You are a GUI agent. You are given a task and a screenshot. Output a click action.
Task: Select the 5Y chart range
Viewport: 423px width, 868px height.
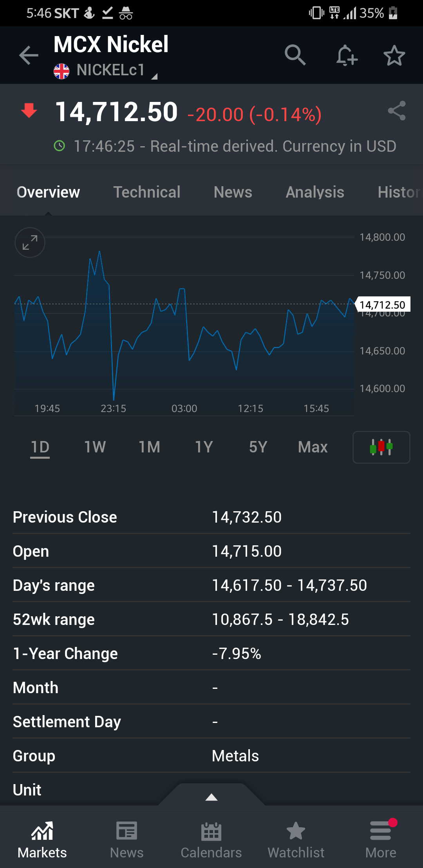point(258,447)
